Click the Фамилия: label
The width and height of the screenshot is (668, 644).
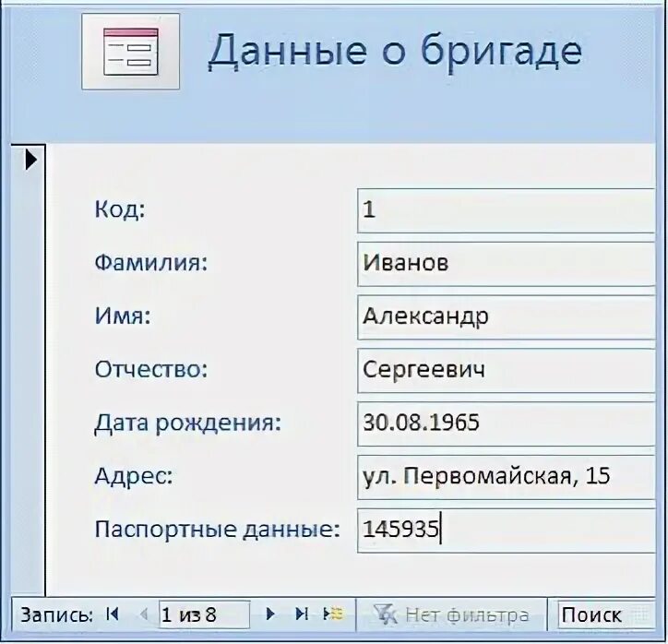point(150,262)
